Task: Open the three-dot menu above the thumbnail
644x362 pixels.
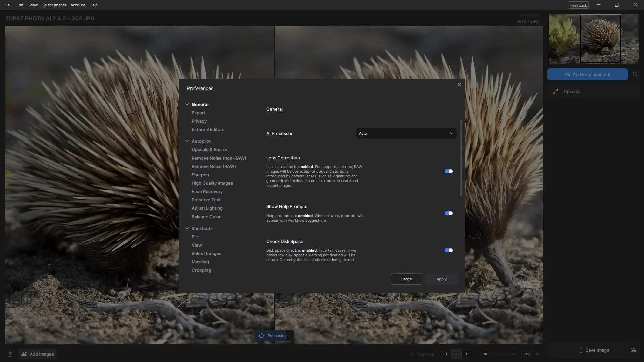Action: pyautogui.click(x=636, y=20)
